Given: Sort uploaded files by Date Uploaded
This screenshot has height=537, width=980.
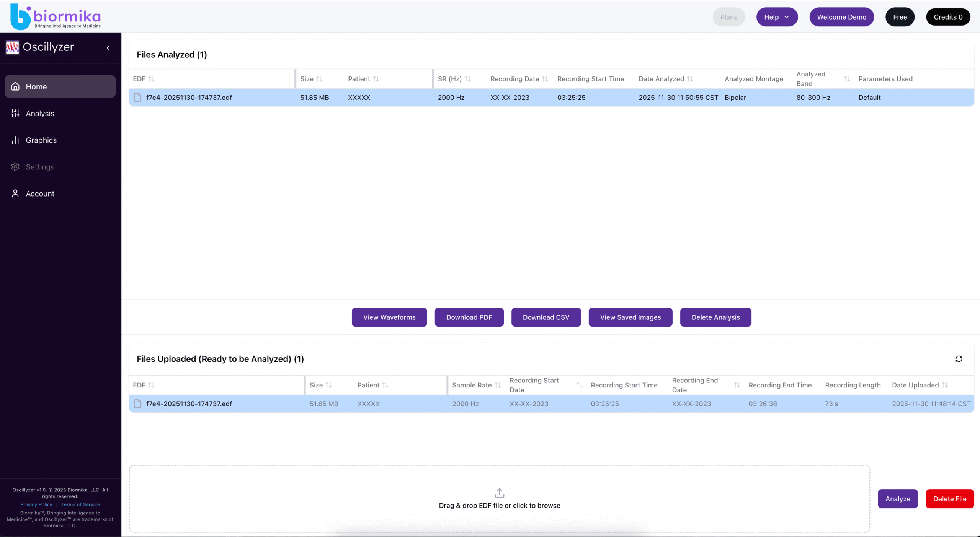Looking at the screenshot, I should pos(945,385).
